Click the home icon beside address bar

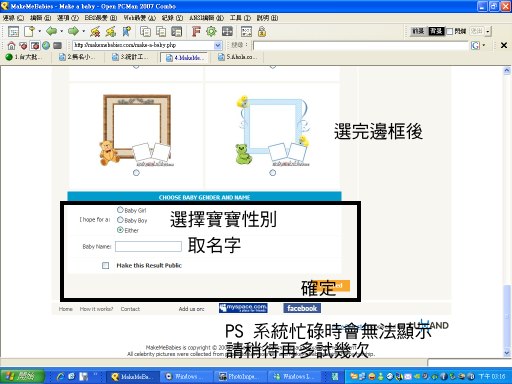(12, 45)
